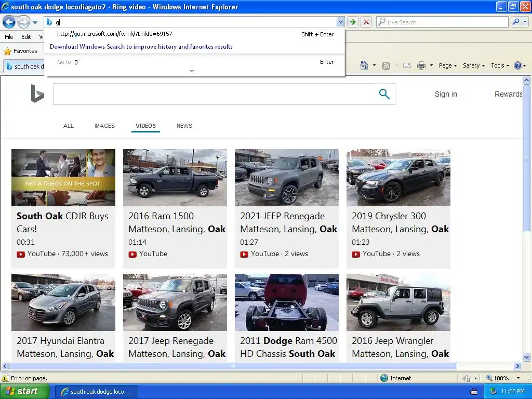Click the vertical scrollbar up arrow
Screen dimensions: 532x399
pos(527,81)
